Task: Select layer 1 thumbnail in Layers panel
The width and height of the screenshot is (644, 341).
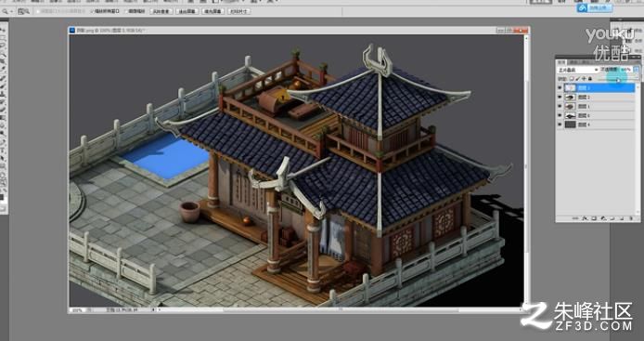Action: (571, 106)
